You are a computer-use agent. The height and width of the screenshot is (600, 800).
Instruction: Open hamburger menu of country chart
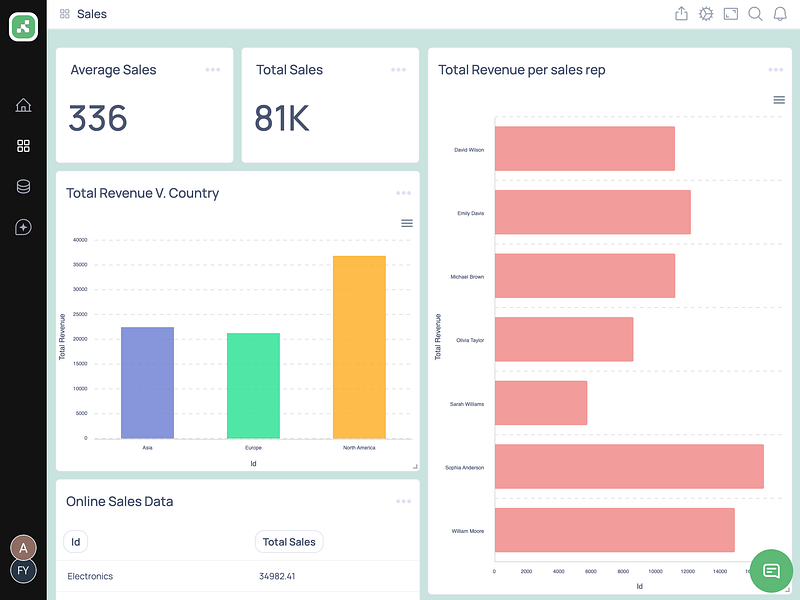point(407,223)
